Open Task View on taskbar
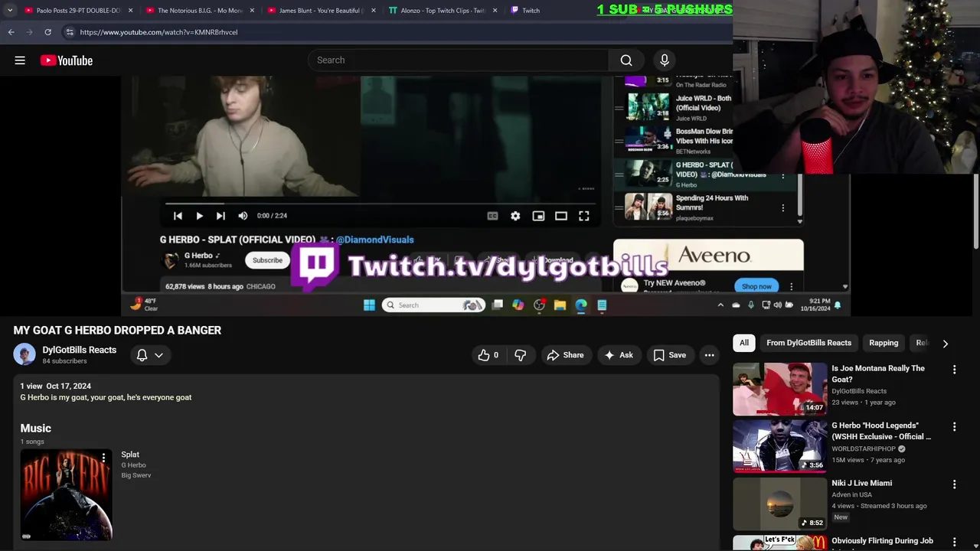 click(x=497, y=305)
